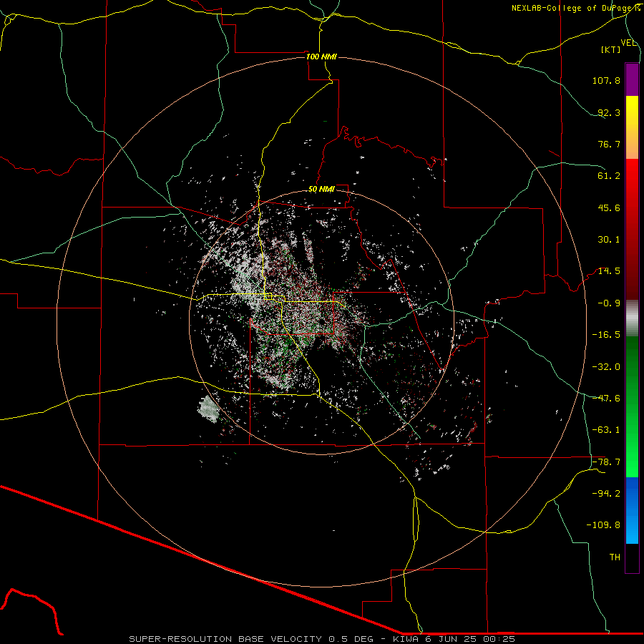
Task: Click the 50 NMI range ring label
Action: click(321, 190)
